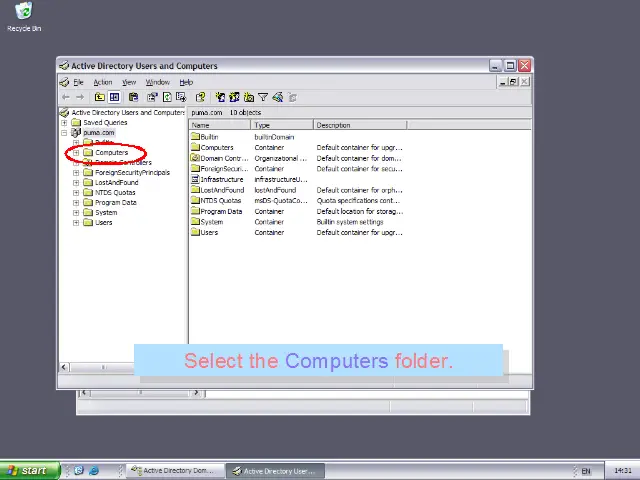Go up one level with the folder icon
Screen dimensions: 640x480
pos(100,97)
